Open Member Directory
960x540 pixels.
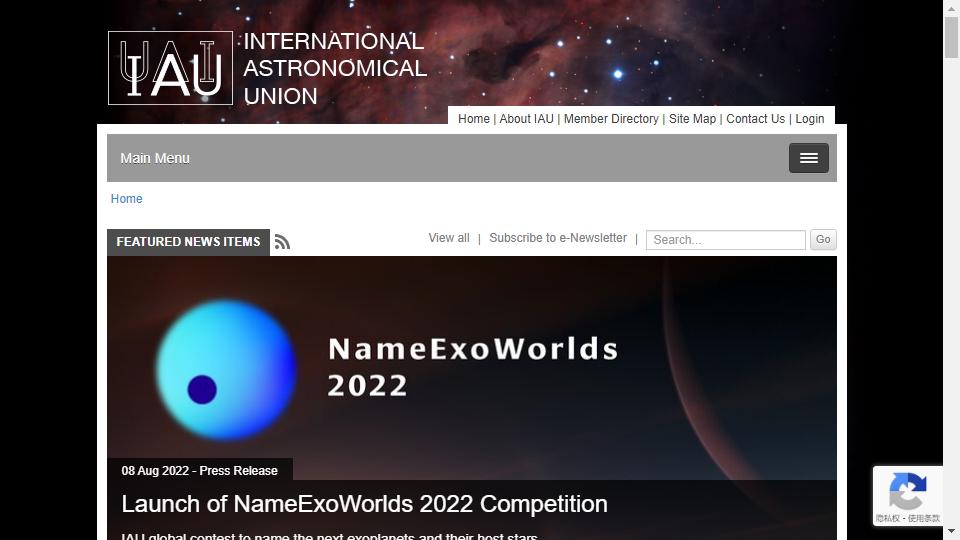[611, 119]
